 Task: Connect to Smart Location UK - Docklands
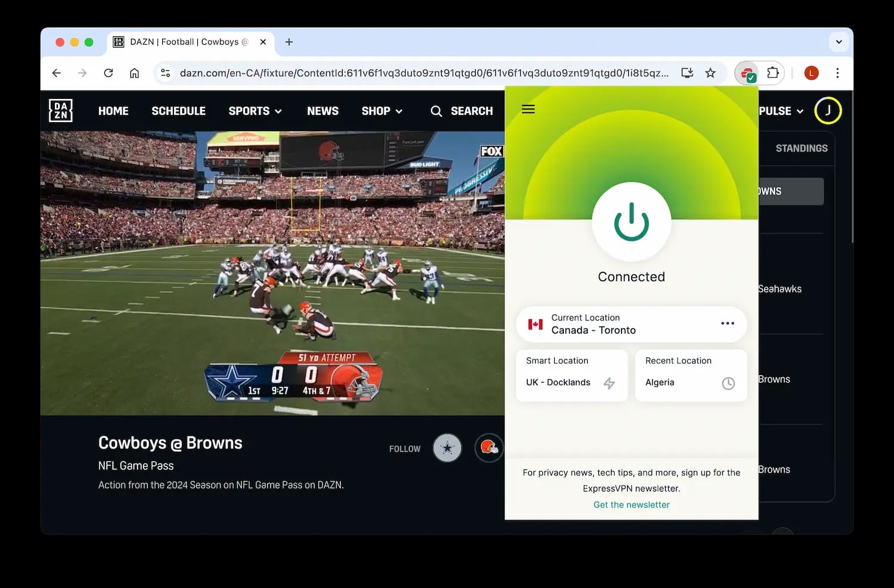[572, 375]
